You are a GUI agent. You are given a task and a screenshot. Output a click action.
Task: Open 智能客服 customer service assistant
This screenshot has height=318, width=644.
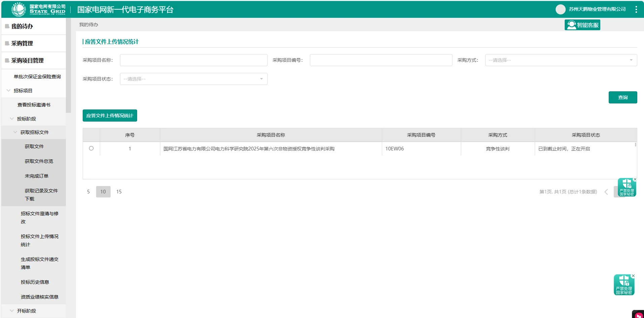(582, 25)
